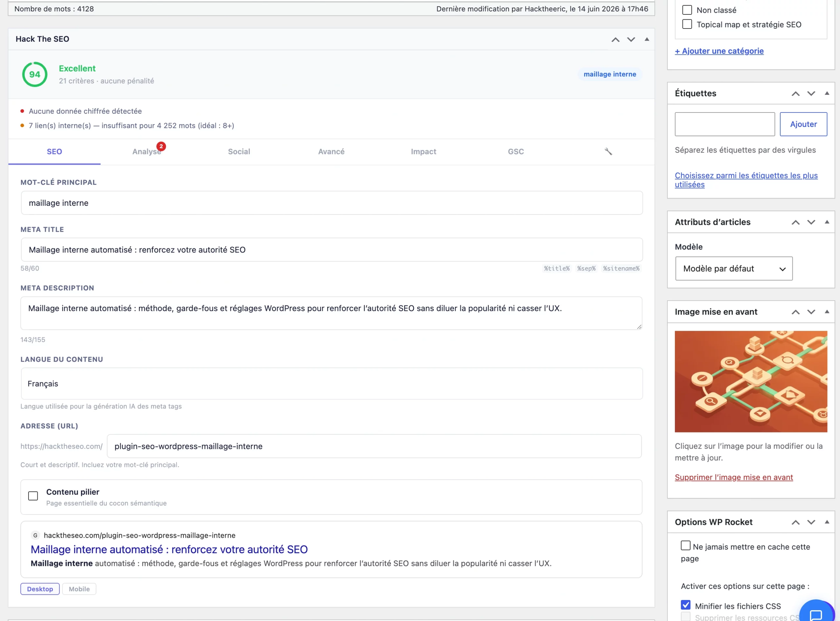840x621 pixels.
Task: Open the GSC tab
Action: coord(516,151)
